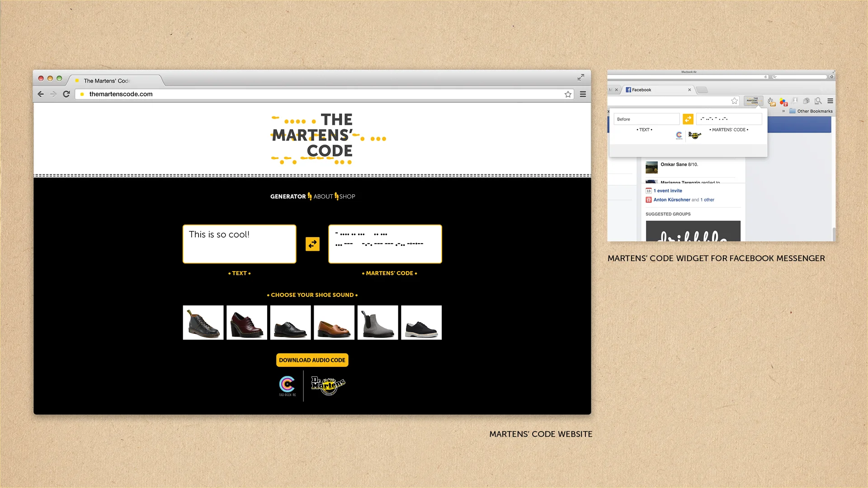Click the Omkar Sane name in the feed
Viewport: 868px width, 488px height.
[x=674, y=164]
